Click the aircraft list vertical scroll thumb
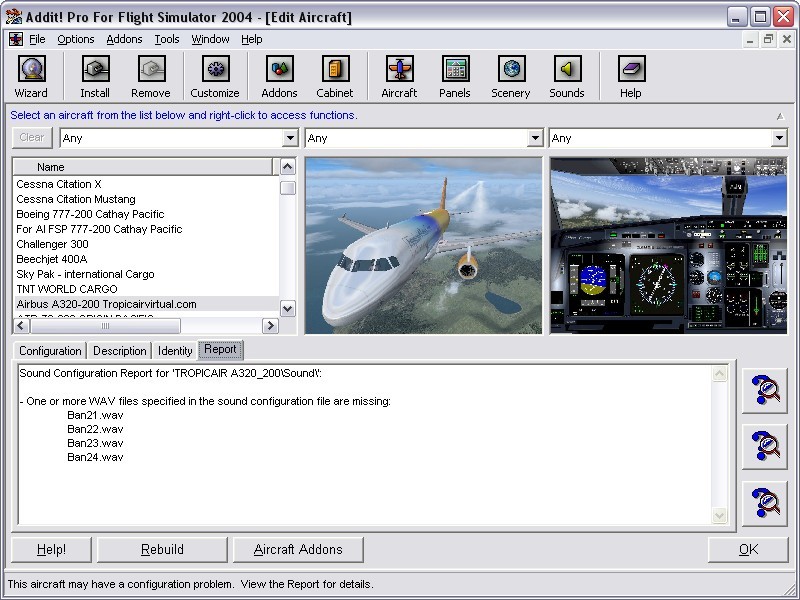 tap(288, 188)
